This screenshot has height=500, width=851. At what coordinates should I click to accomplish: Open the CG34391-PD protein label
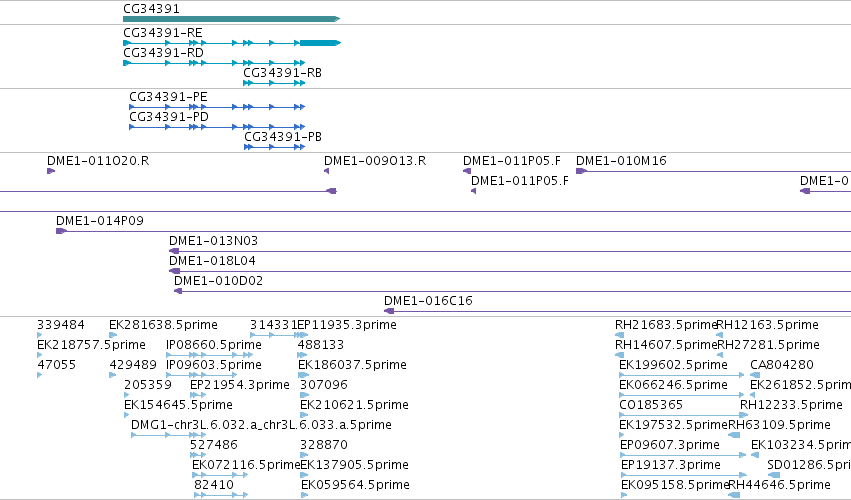click(x=169, y=117)
